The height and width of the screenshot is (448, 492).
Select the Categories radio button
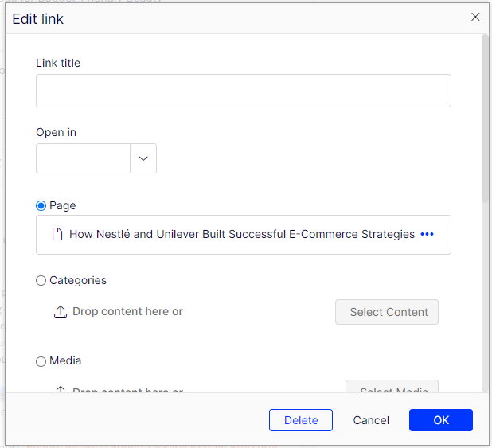(41, 280)
